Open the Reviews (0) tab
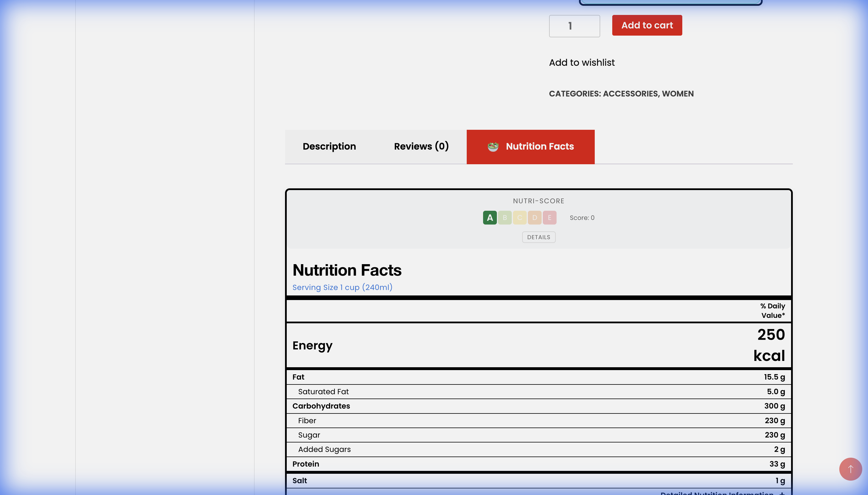 pyautogui.click(x=421, y=146)
